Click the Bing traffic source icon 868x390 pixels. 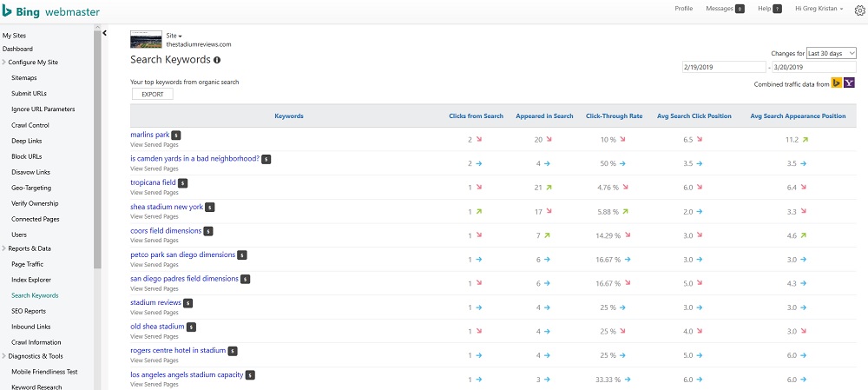coord(836,83)
